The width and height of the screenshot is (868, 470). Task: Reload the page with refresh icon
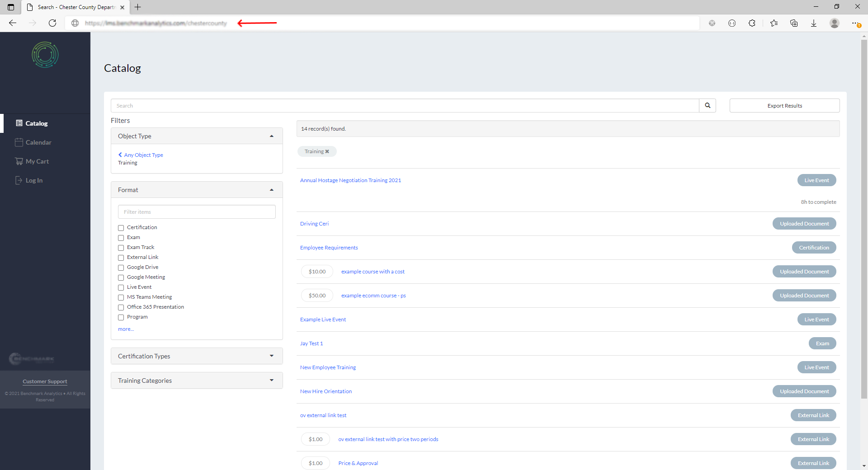coord(52,23)
